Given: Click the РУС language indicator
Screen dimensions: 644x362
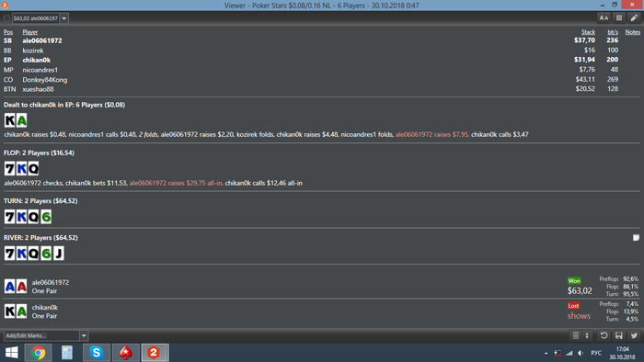Looking at the screenshot, I should point(596,353).
